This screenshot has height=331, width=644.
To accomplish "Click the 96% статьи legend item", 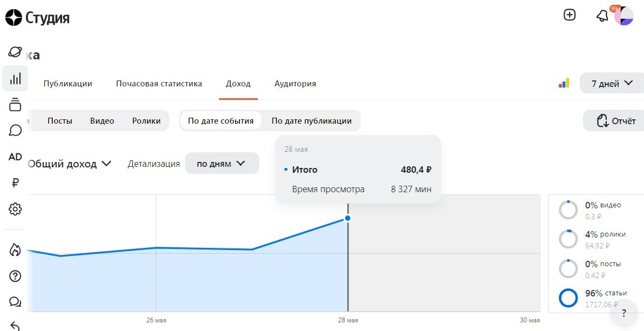I will [593, 298].
